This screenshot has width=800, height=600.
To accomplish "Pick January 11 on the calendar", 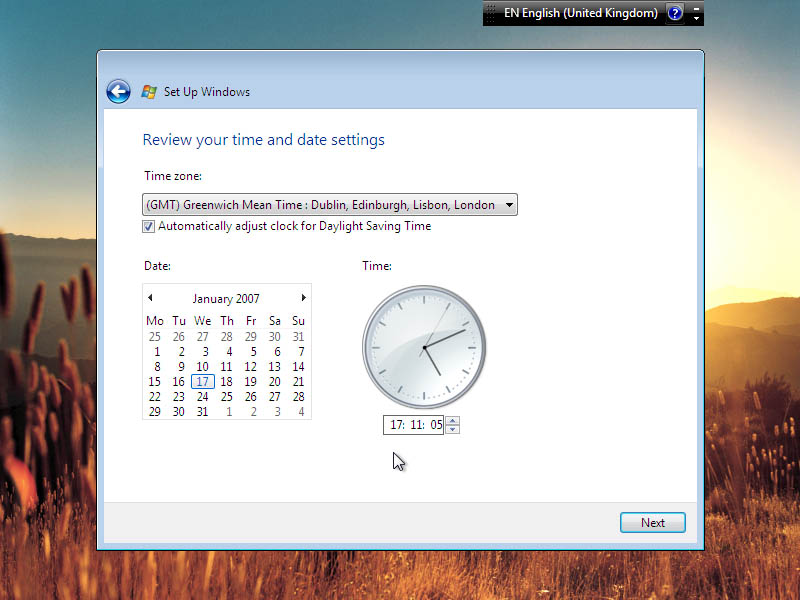I will point(227,366).
